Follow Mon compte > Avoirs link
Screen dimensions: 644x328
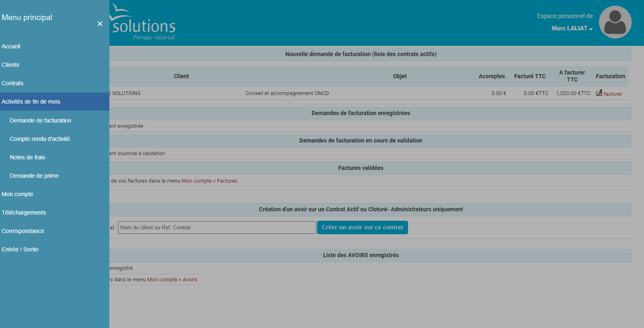pos(172,280)
